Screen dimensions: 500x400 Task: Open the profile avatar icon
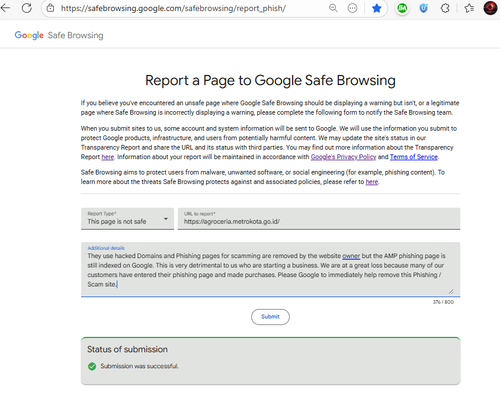point(490,8)
